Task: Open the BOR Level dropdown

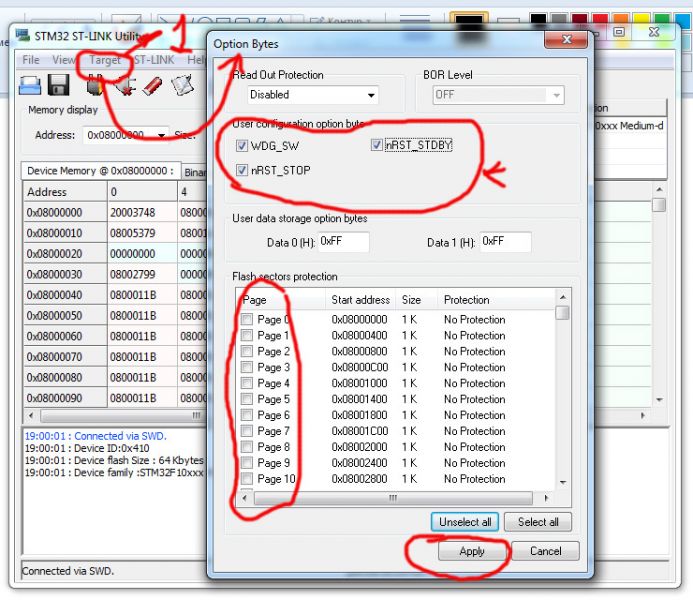Action: tap(498, 95)
